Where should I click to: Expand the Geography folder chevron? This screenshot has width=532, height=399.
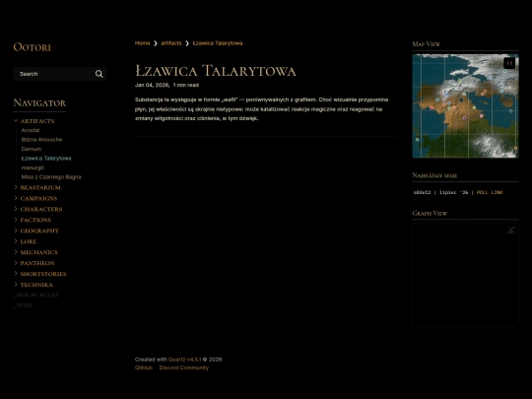(16, 231)
